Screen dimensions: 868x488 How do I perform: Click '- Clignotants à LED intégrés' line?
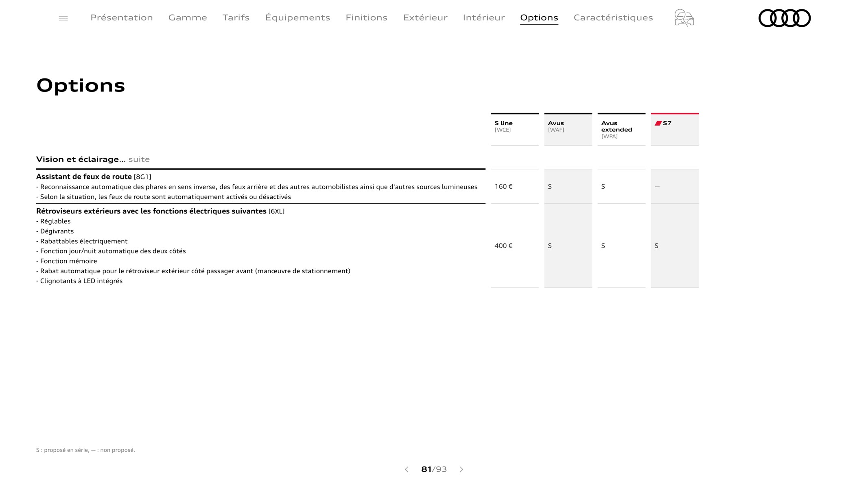79,281
